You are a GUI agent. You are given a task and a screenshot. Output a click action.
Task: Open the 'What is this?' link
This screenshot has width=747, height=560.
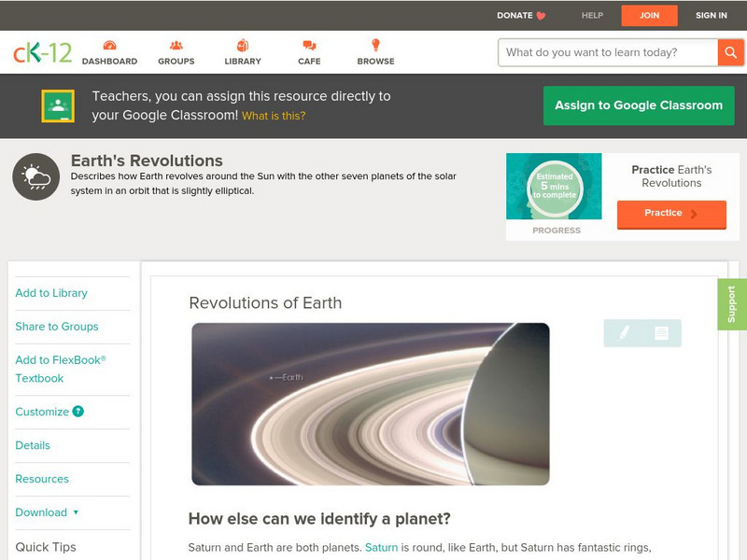[274, 116]
